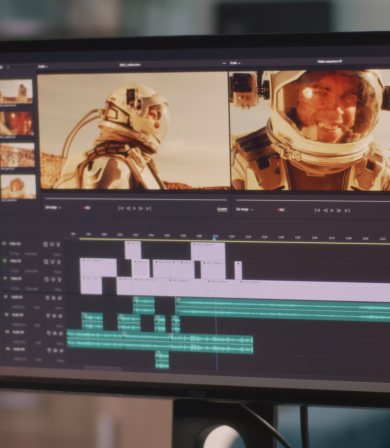Step forward one frame in right program viewer

pyautogui.click(x=339, y=210)
